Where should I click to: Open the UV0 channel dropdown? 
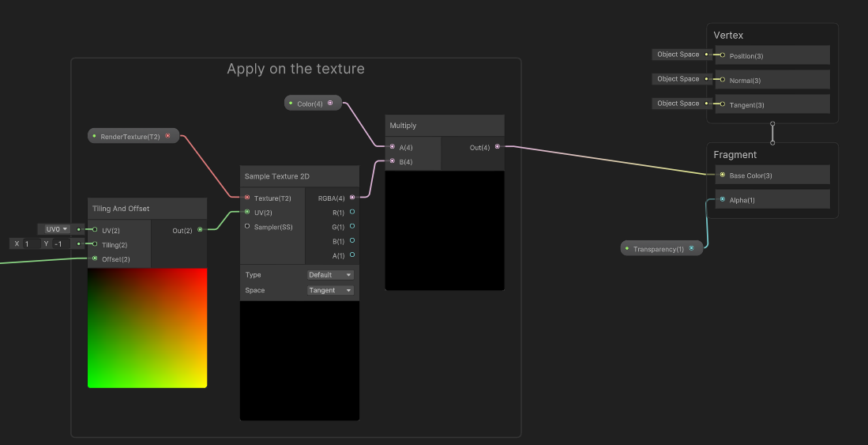[55, 229]
